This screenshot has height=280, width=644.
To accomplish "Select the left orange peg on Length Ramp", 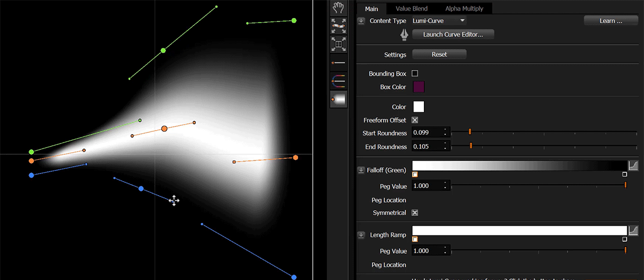I will (415, 239).
